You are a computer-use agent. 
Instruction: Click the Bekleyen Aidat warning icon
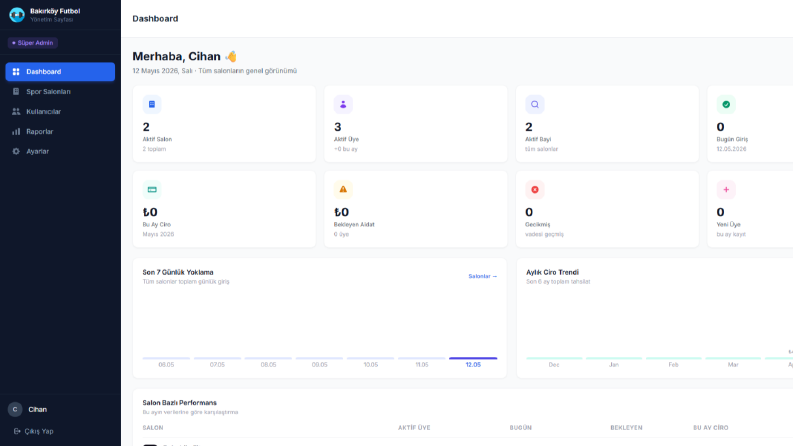coord(343,190)
